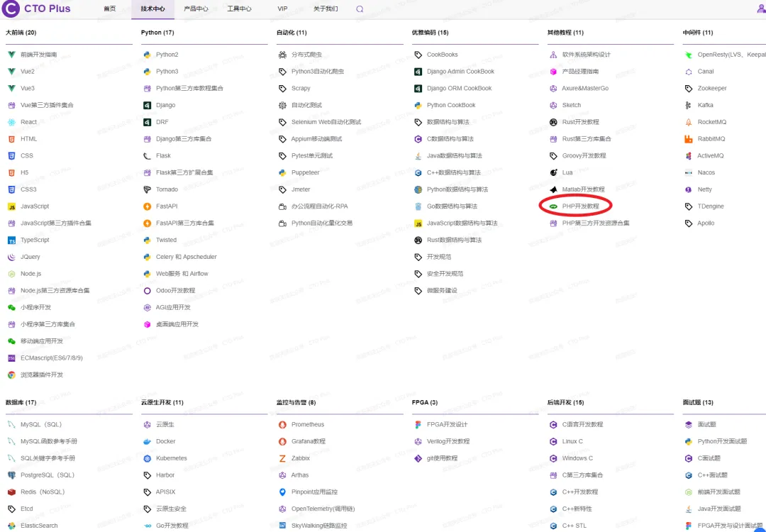Image resolution: width=766 pixels, height=532 pixels.
Task: Open the 微服务建设 link
Action: 442,291
